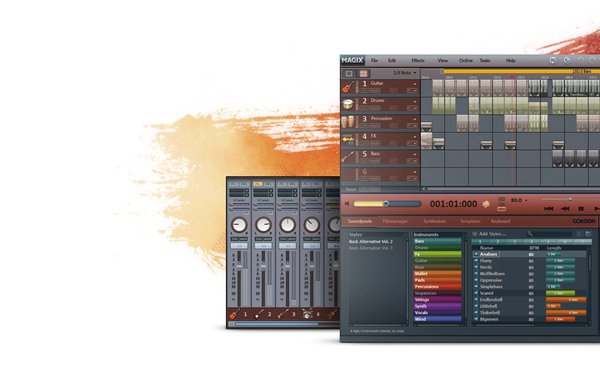Click the gear icon beside Add Styles
600x367 pixels.
[x=474, y=233]
